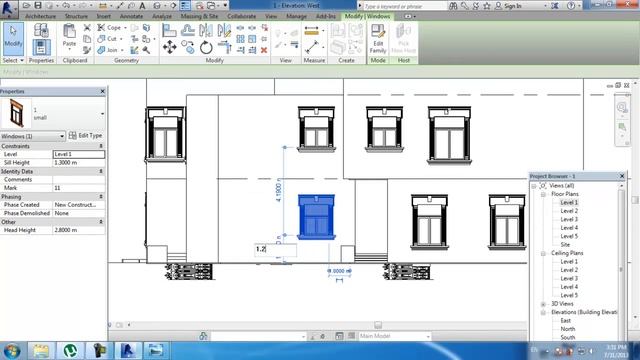The image size is (640, 360).
Task: Click Open folder in quick access toolbar
Action: coord(27,5)
